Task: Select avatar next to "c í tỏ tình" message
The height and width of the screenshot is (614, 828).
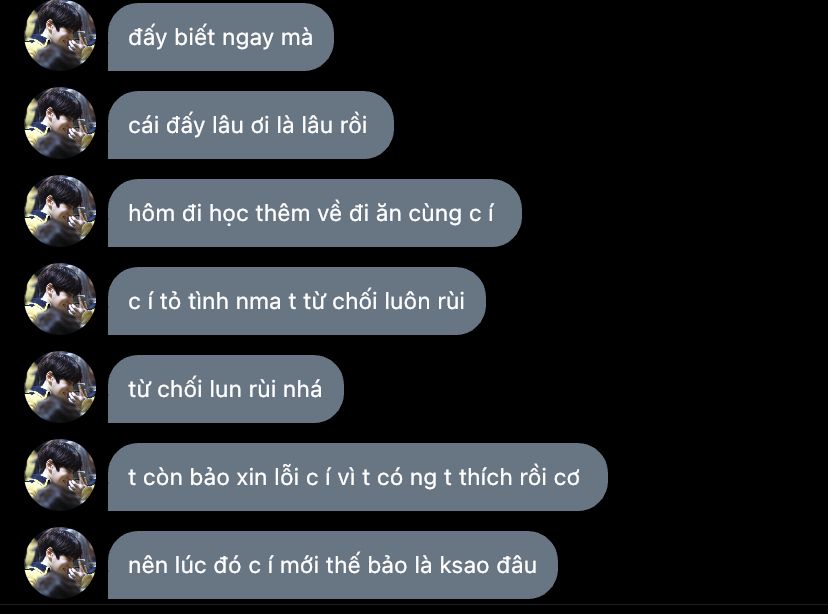Action: pyautogui.click(x=60, y=299)
